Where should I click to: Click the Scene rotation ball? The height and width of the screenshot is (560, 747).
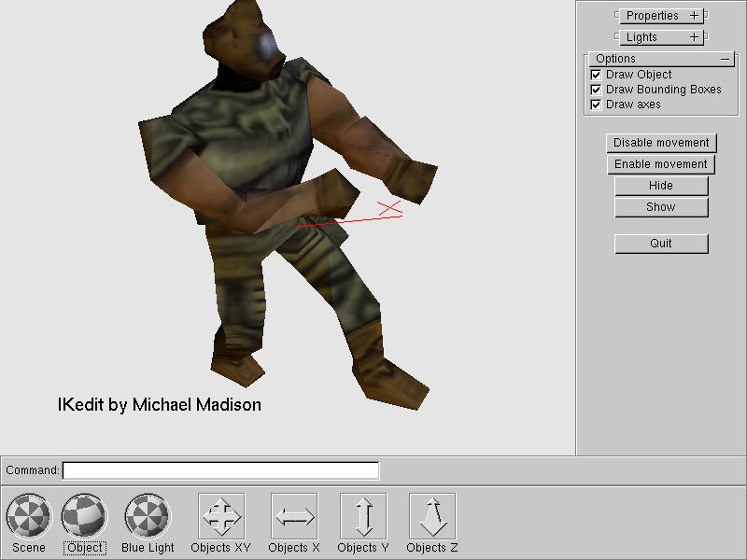tap(29, 516)
